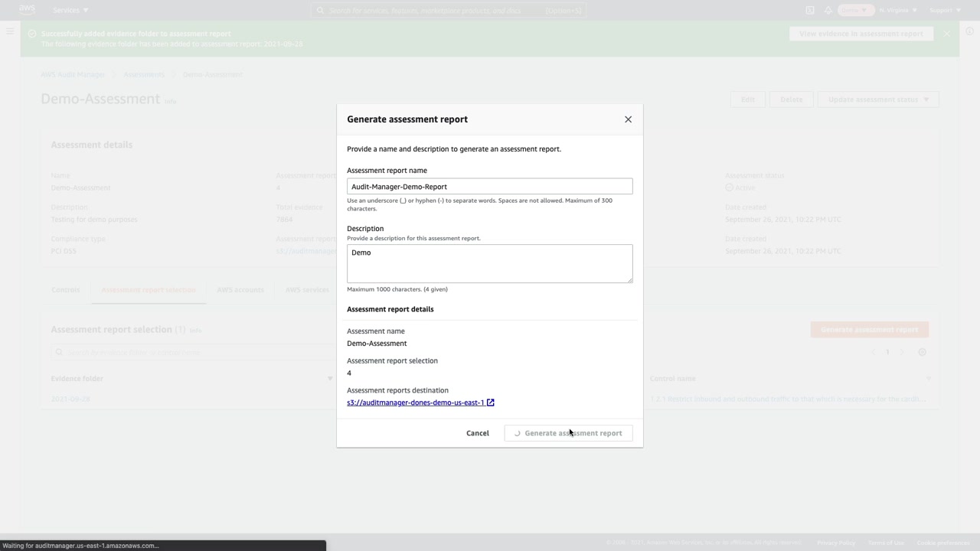Switch to the AWS services tab
This screenshot has width=980, height=551.
307,290
